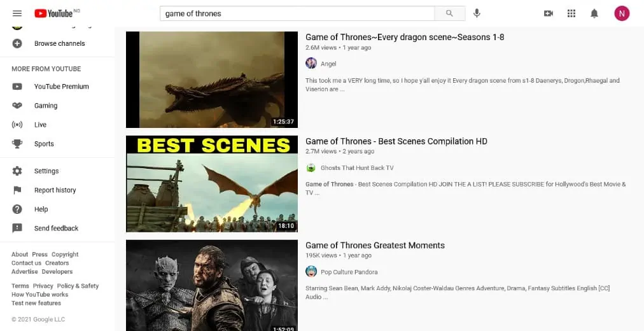Viewport: 644px width, 331px height.
Task: Open Browse channels in sidebar
Action: [57, 43]
